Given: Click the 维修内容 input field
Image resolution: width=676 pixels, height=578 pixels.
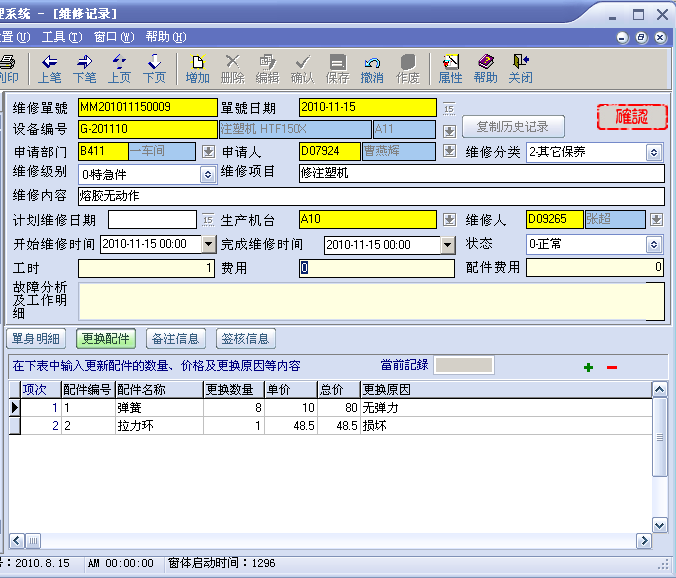Looking at the screenshot, I should click(x=370, y=196).
